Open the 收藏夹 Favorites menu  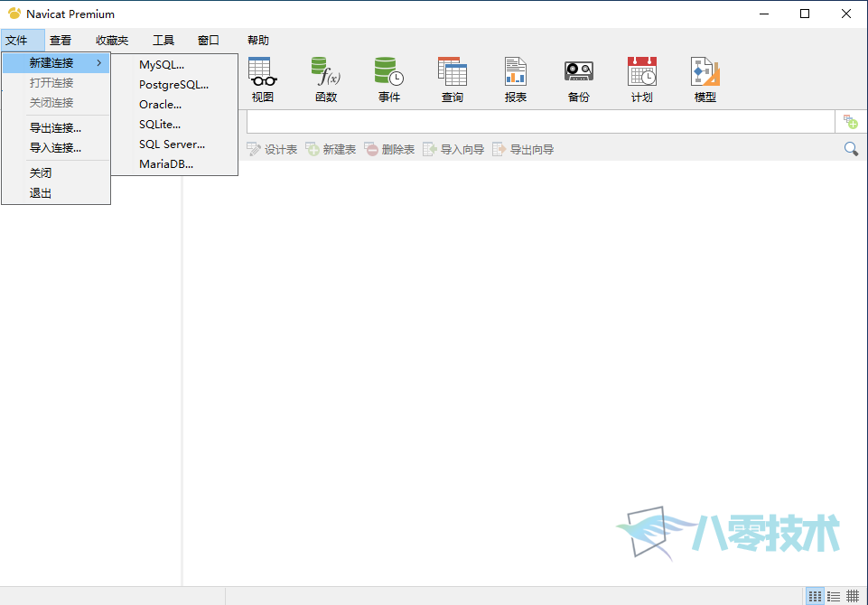(112, 41)
